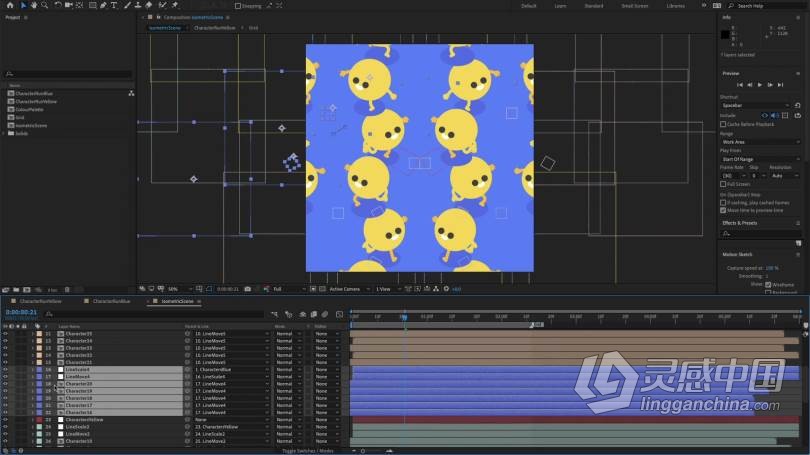Enable the Snapping checkbox
This screenshot has height=455, width=810.
[x=236, y=6]
